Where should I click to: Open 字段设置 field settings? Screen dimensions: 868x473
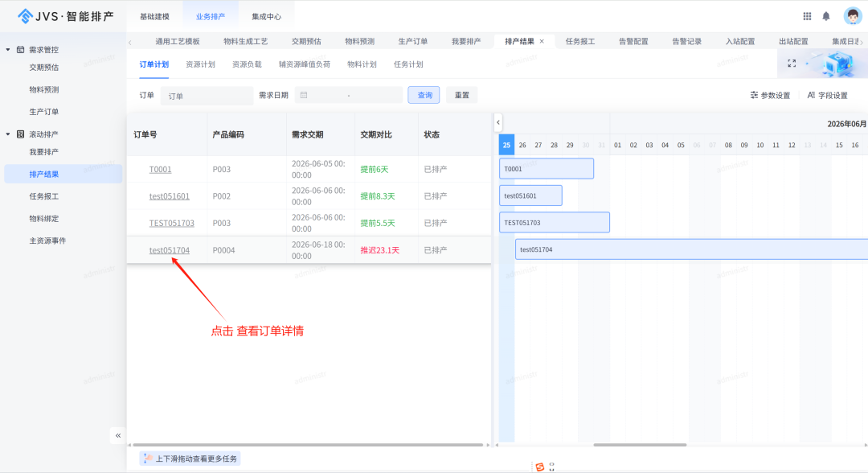click(827, 95)
